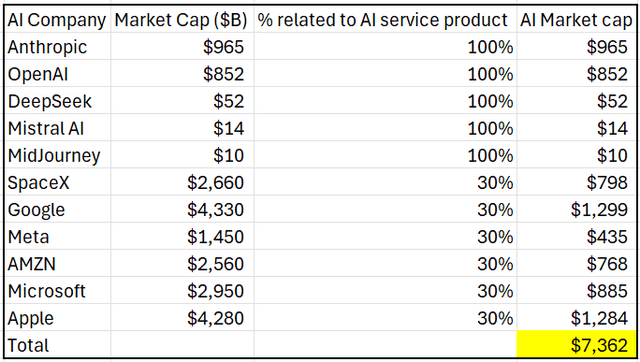Image resolution: width=640 pixels, height=362 pixels.
Task: Select Microsoft market cap $2,950 cell
Action: point(182,291)
